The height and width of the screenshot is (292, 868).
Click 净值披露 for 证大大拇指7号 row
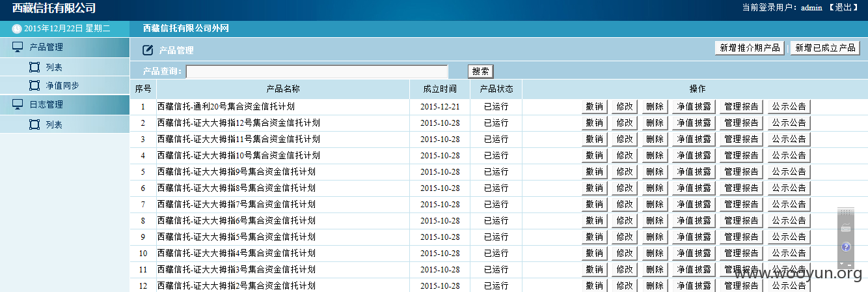[694, 204]
